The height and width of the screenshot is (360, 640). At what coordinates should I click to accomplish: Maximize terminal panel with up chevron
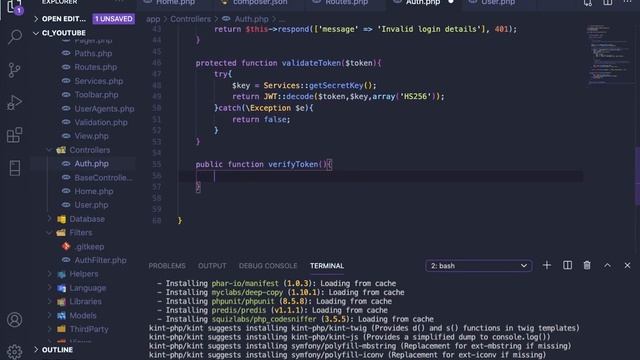pos(607,265)
